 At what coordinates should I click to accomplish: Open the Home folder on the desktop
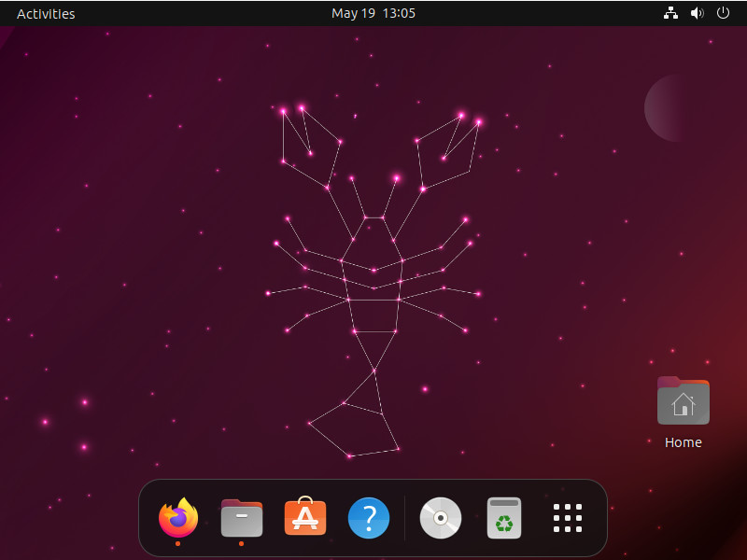[683, 401]
